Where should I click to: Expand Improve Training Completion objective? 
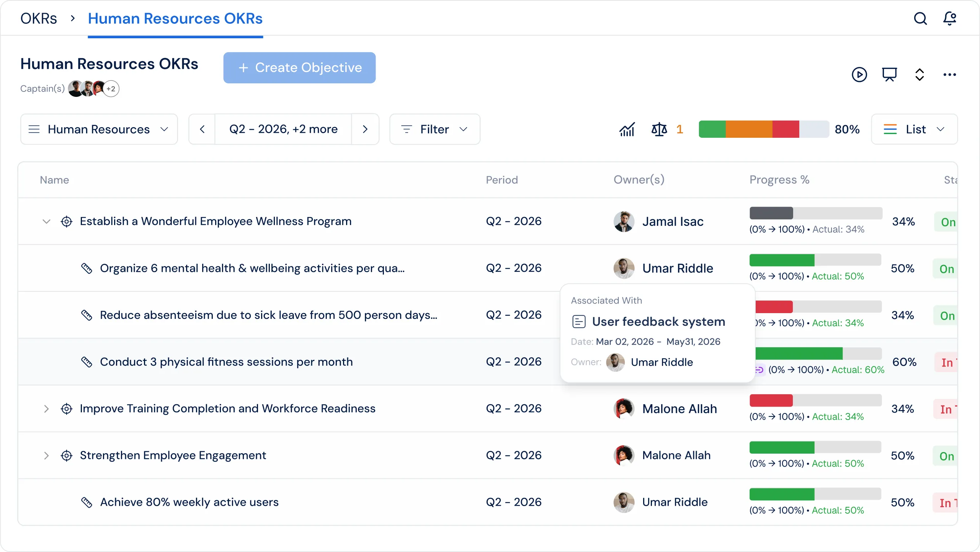tap(46, 409)
